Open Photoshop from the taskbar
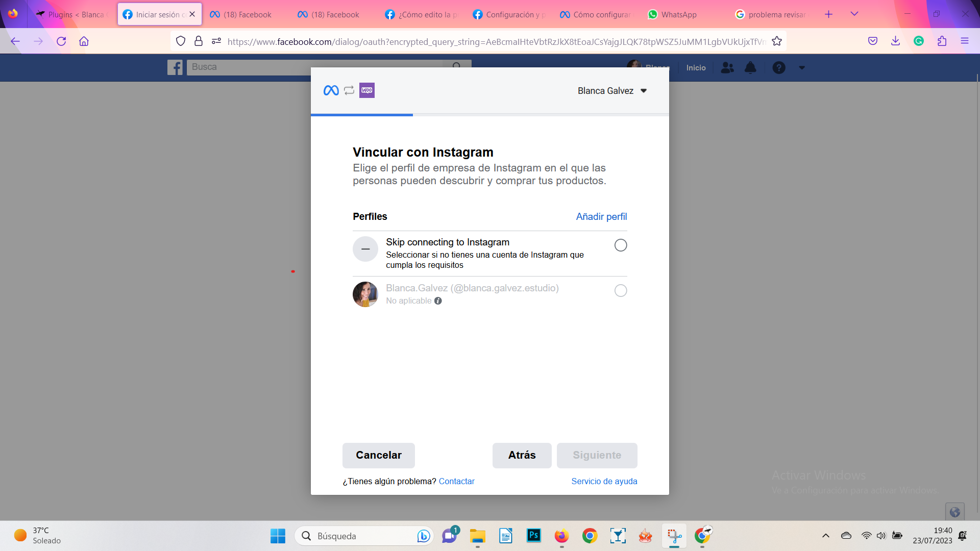980x551 pixels. (534, 536)
